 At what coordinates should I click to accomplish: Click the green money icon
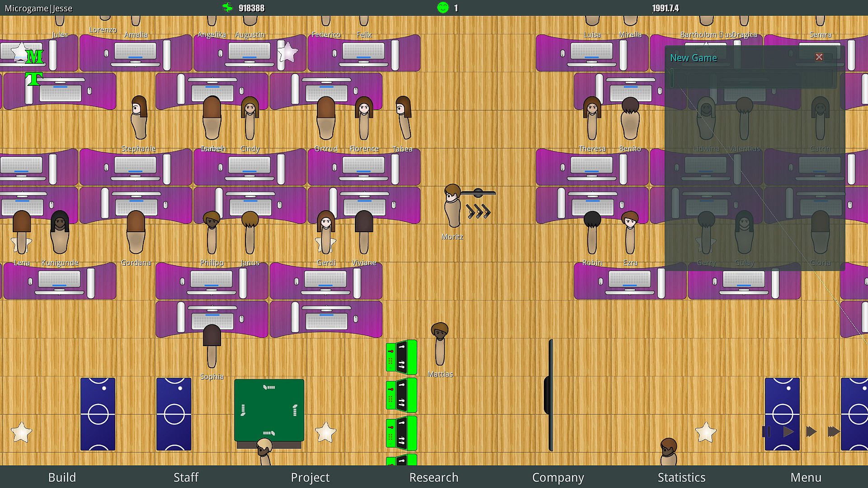coord(227,8)
